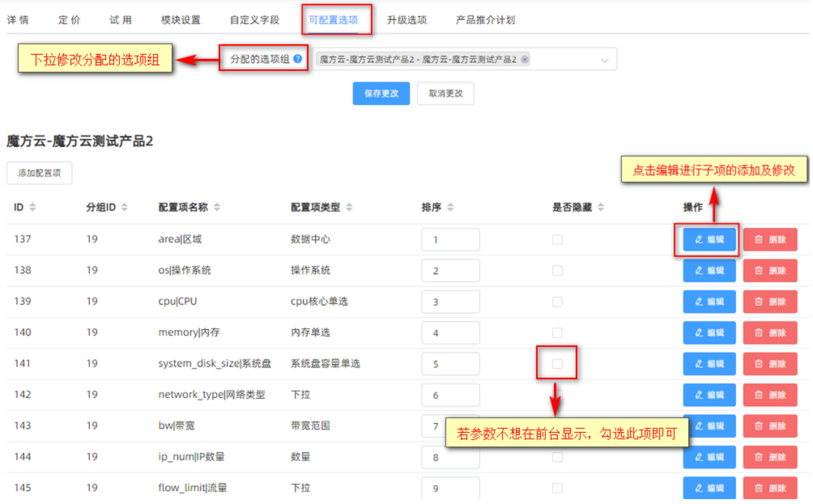The height and width of the screenshot is (504, 813).
Task: Switch to the 升级选项 tab
Action: 407,20
